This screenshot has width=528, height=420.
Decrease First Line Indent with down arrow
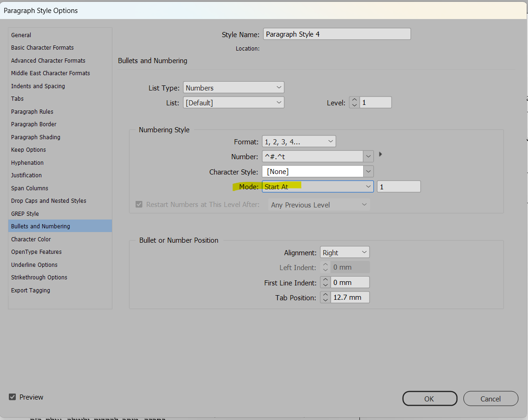325,284
